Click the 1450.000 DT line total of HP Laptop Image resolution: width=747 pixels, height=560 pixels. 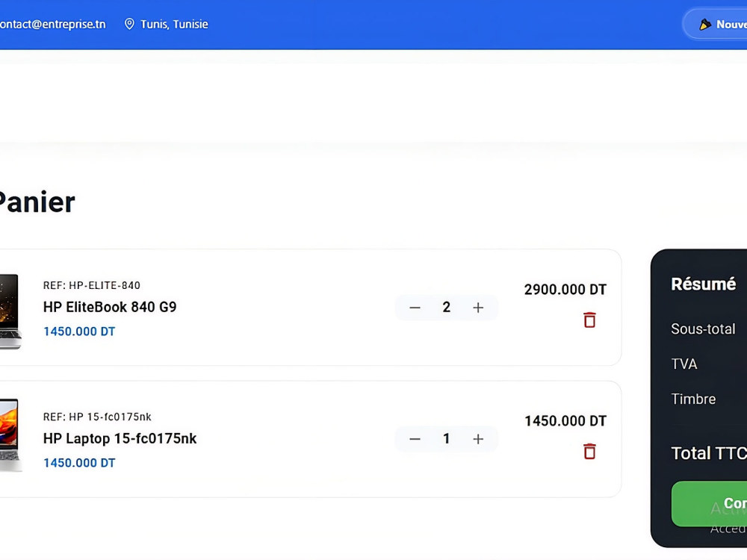565,421
